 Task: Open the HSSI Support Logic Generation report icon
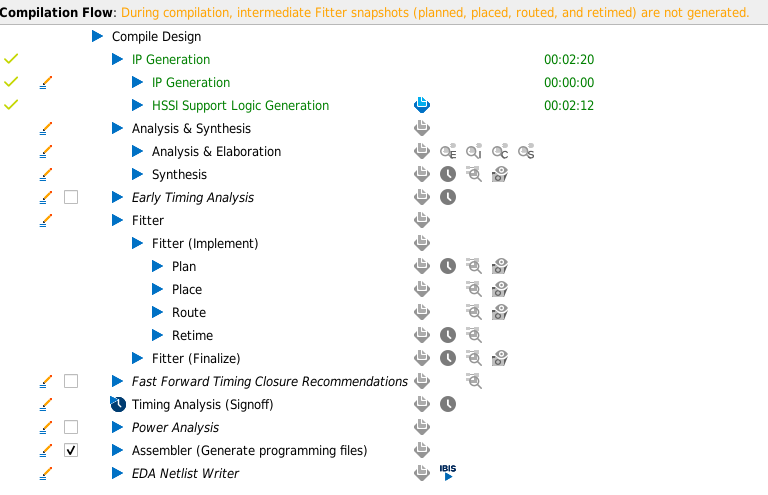point(422,105)
